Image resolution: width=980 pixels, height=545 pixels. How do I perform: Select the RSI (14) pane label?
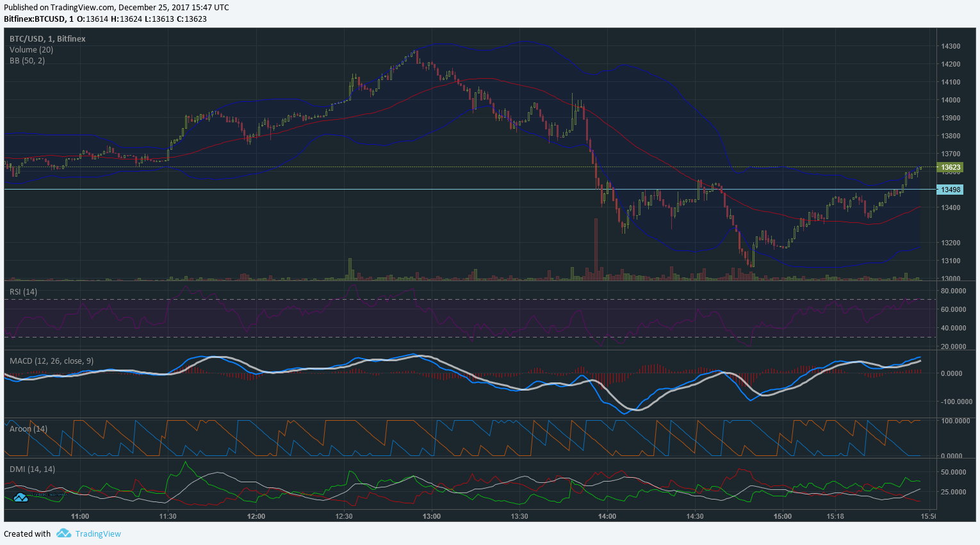tap(23, 291)
